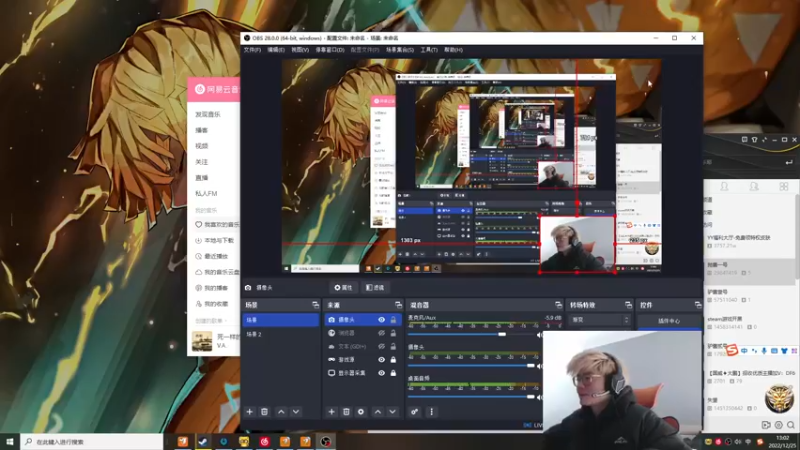
Task: Click the 滤镜 filters button
Action: pyautogui.click(x=375, y=288)
